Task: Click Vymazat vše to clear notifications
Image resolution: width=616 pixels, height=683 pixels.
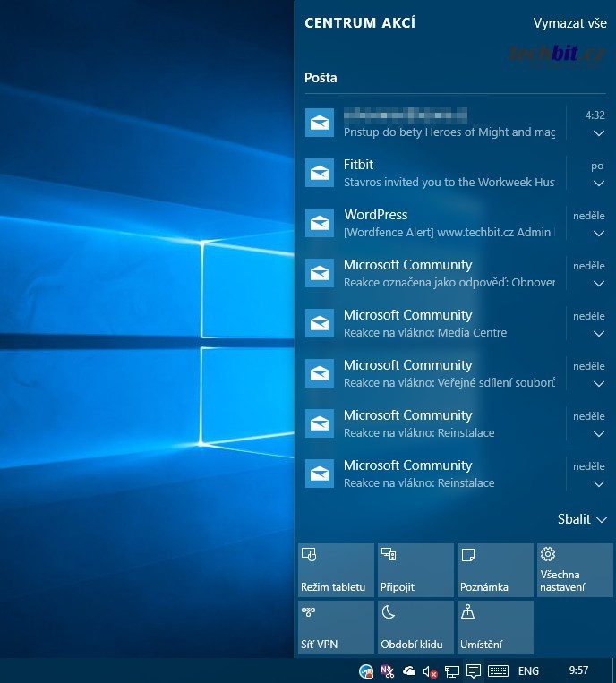Action: tap(569, 23)
